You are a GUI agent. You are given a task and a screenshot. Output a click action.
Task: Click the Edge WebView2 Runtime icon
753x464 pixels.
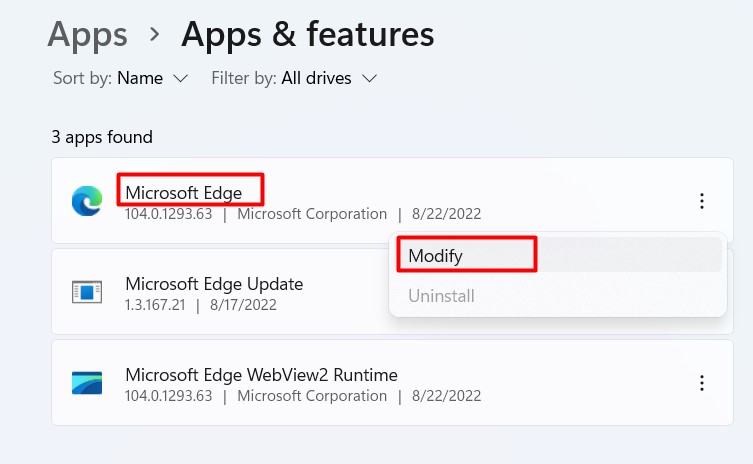87,383
